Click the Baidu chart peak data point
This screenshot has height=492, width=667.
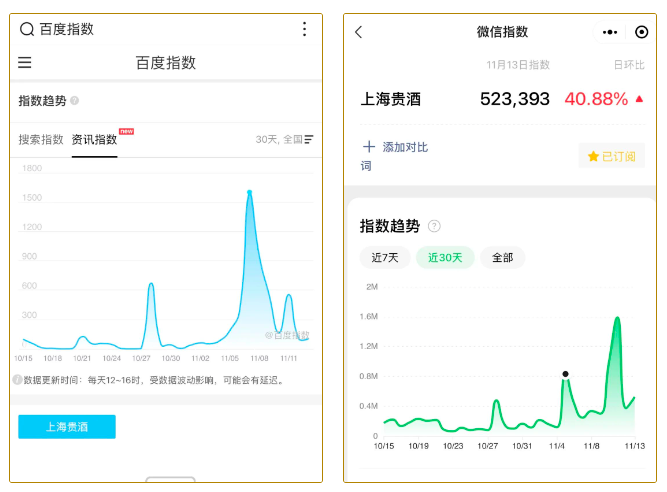[x=250, y=192]
